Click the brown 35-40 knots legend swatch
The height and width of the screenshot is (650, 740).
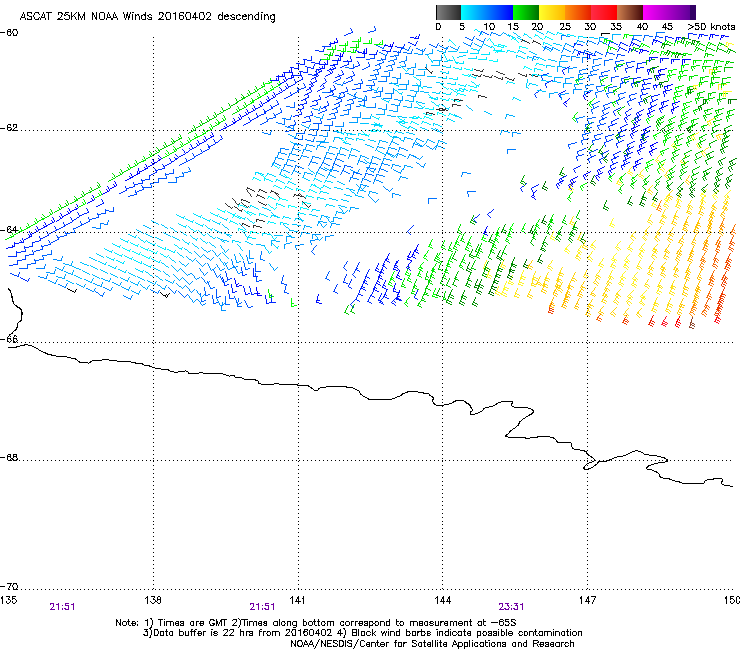coord(630,12)
